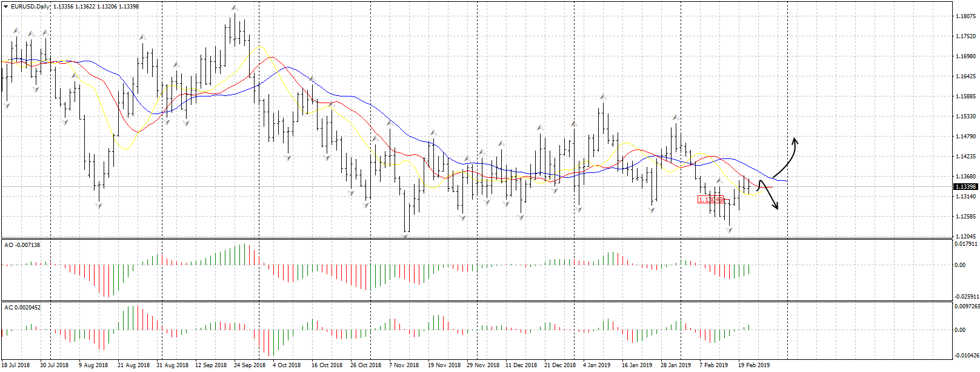
Task: Click the 7 Nov 2018 date label
Action: click(x=404, y=365)
